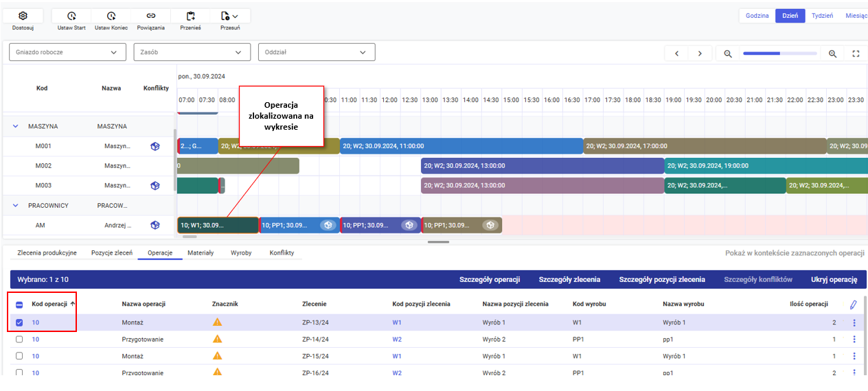Check the ZP-14/24 operation row checkbox

pyautogui.click(x=19, y=339)
